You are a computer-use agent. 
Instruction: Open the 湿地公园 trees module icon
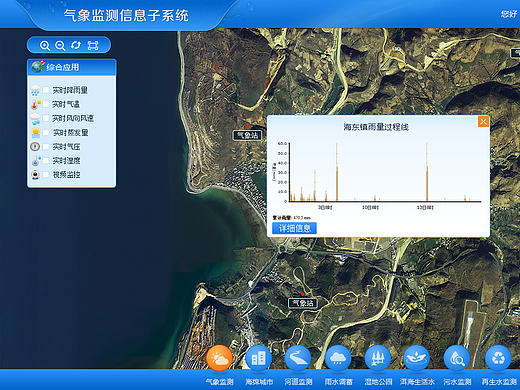378,358
